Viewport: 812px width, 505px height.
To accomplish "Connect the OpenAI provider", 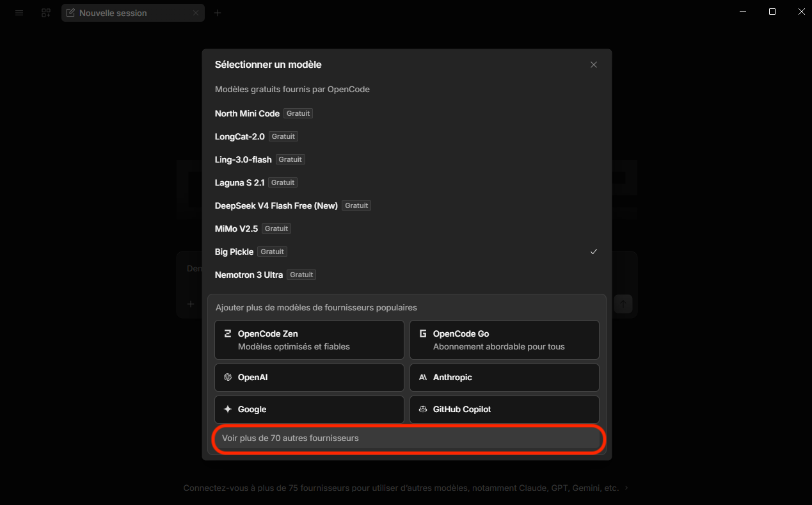I will coord(310,378).
